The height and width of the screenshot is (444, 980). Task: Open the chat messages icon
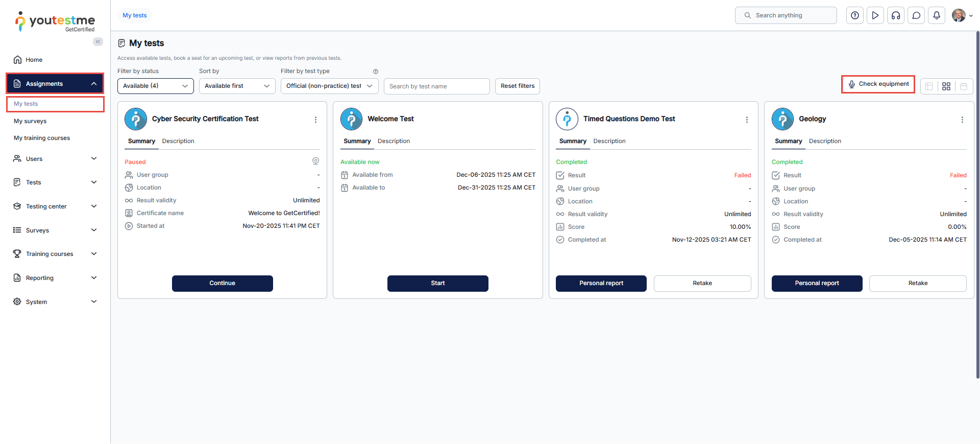916,15
